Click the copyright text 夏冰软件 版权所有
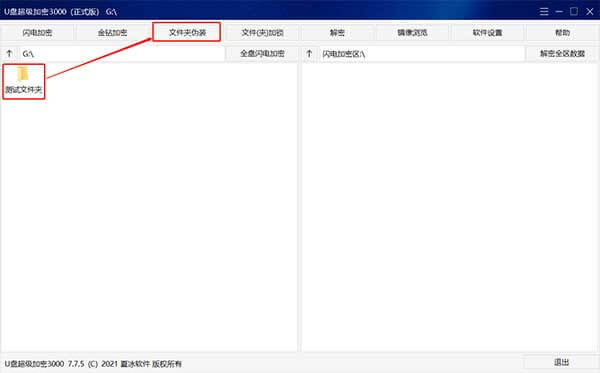Screen dimensions: 600x373 pyautogui.click(x=151, y=364)
